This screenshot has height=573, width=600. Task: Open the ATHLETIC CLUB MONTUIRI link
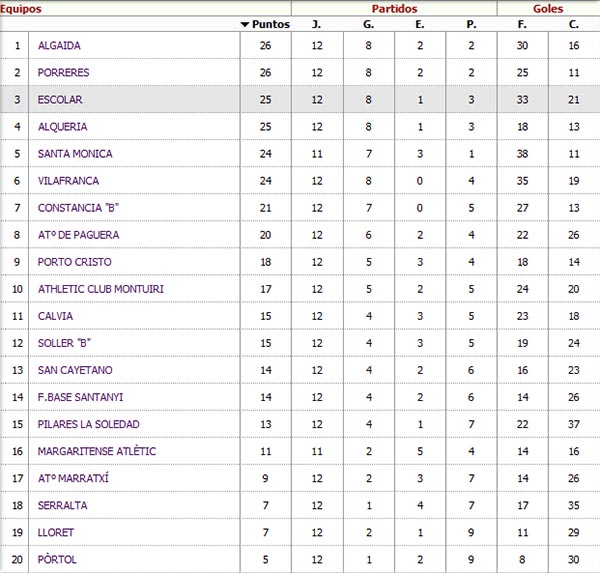click(100, 289)
